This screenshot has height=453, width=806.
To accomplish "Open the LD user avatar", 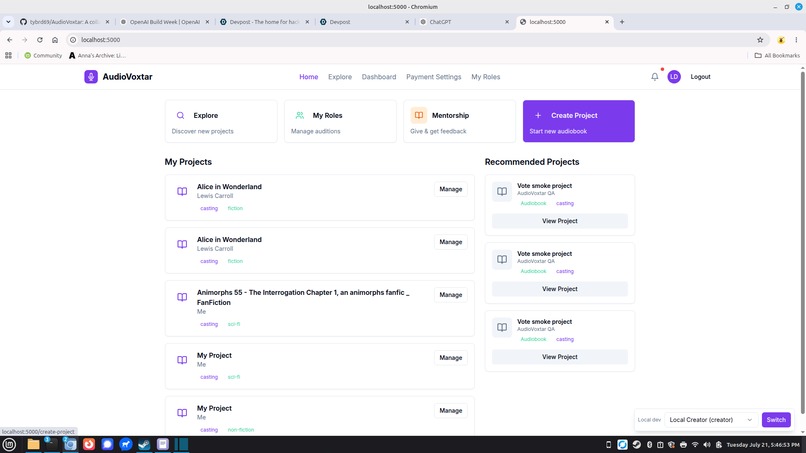I will 674,77.
